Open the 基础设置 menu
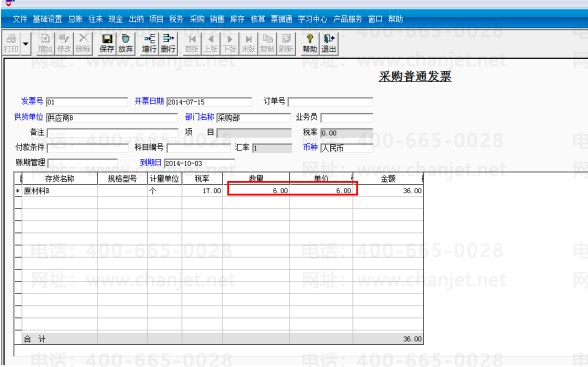Image resolution: width=588 pixels, height=367 pixels. (47, 19)
